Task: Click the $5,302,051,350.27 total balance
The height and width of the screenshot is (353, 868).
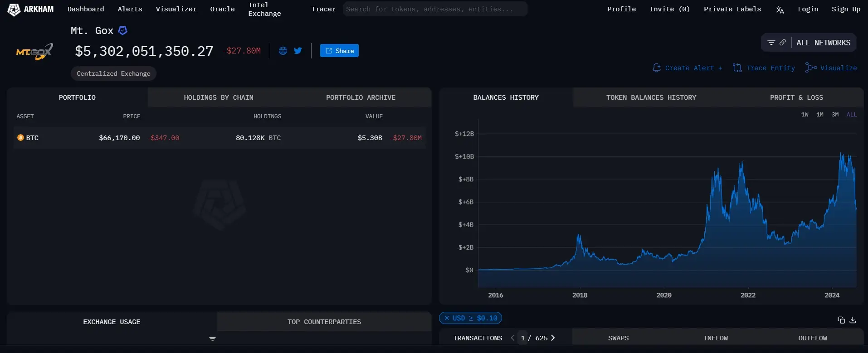Action: pyautogui.click(x=144, y=51)
